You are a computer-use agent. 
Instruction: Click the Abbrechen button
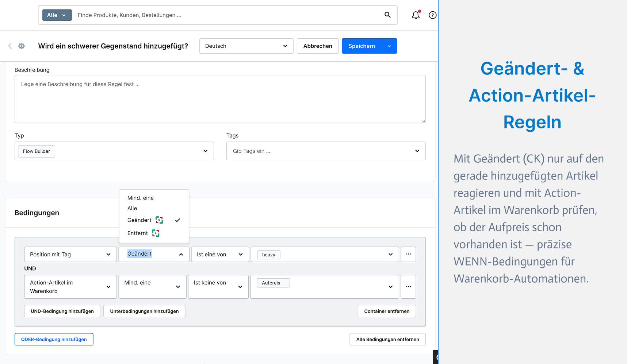[x=318, y=46]
